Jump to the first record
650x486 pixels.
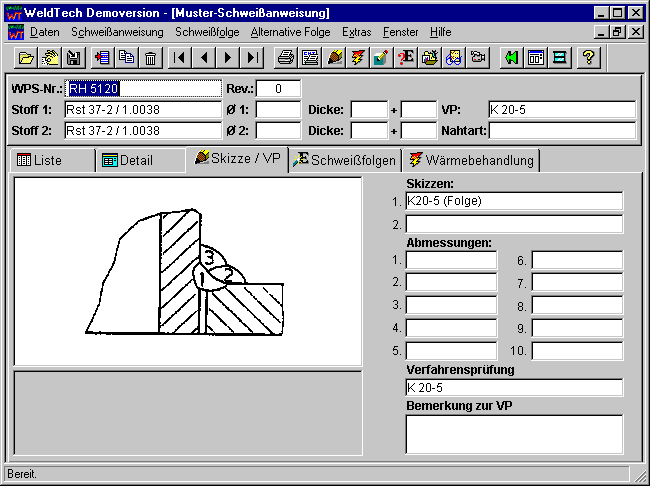click(x=180, y=57)
